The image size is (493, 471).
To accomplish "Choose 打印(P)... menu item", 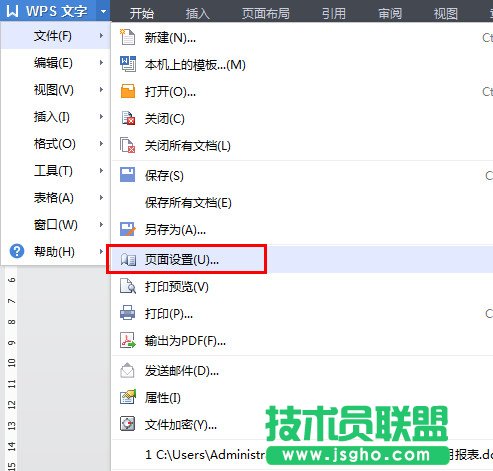I will 302,313.
